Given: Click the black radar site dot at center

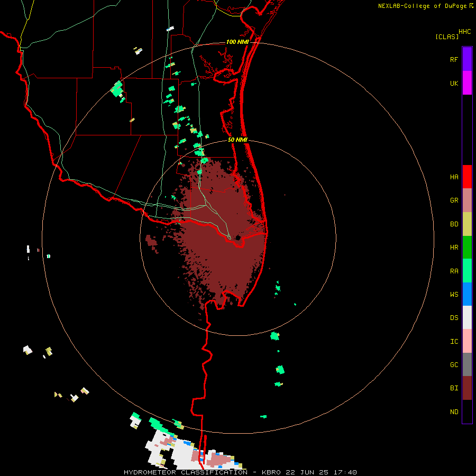Looking at the screenshot, I should (x=238, y=237).
